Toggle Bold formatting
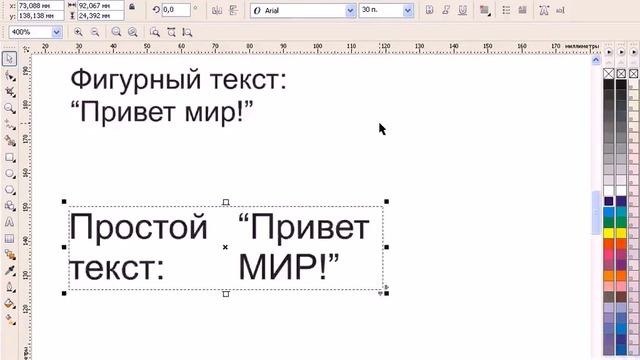The width and height of the screenshot is (640, 360). (x=429, y=10)
